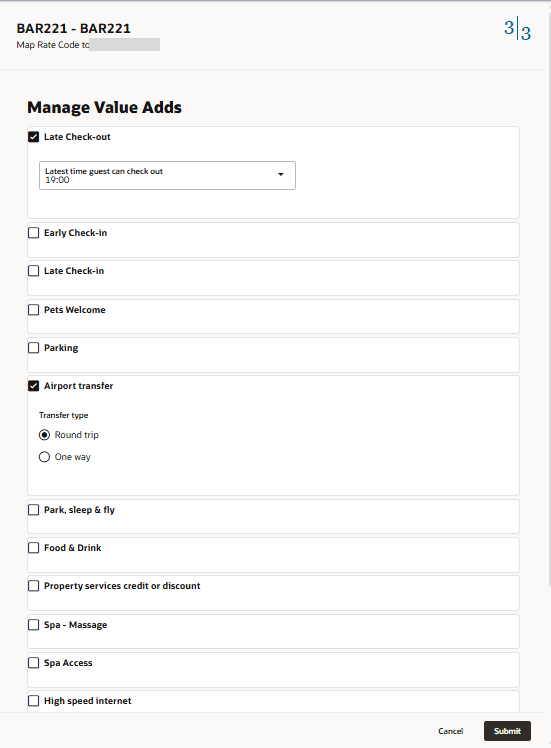The width and height of the screenshot is (551, 748).
Task: Enable the Early Check-in checkbox
Action: (x=33, y=233)
